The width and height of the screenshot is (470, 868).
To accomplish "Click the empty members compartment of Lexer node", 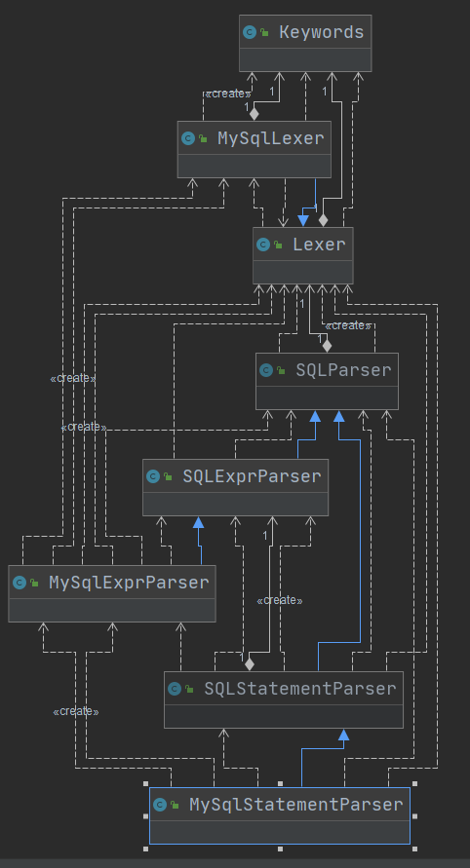I will click(x=303, y=273).
